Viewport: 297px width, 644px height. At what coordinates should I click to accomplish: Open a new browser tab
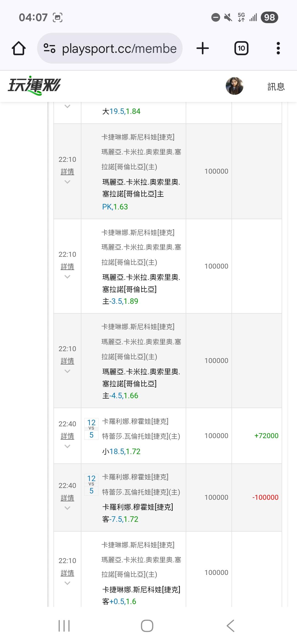[203, 48]
